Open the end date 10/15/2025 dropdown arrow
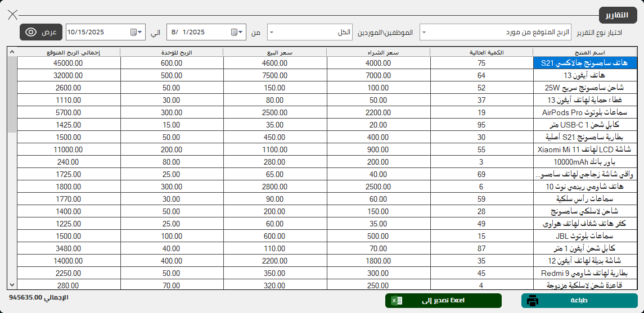 pyautogui.click(x=141, y=32)
